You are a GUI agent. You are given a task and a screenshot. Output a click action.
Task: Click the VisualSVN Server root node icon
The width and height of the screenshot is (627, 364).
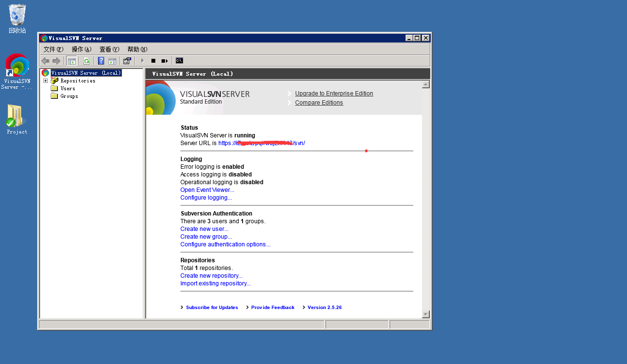[x=45, y=73]
